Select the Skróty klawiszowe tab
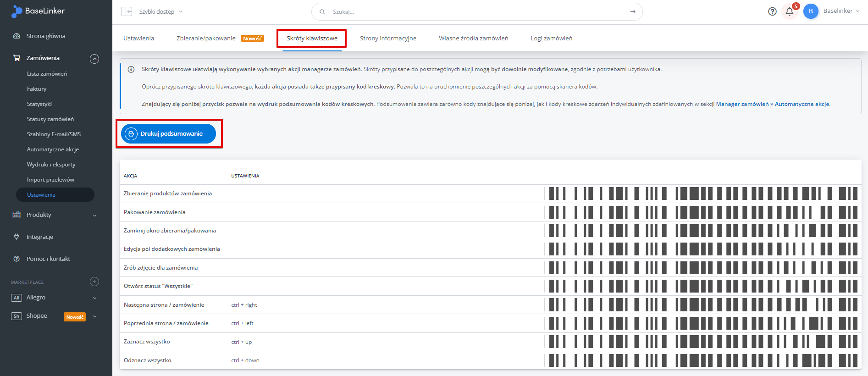 tap(312, 38)
